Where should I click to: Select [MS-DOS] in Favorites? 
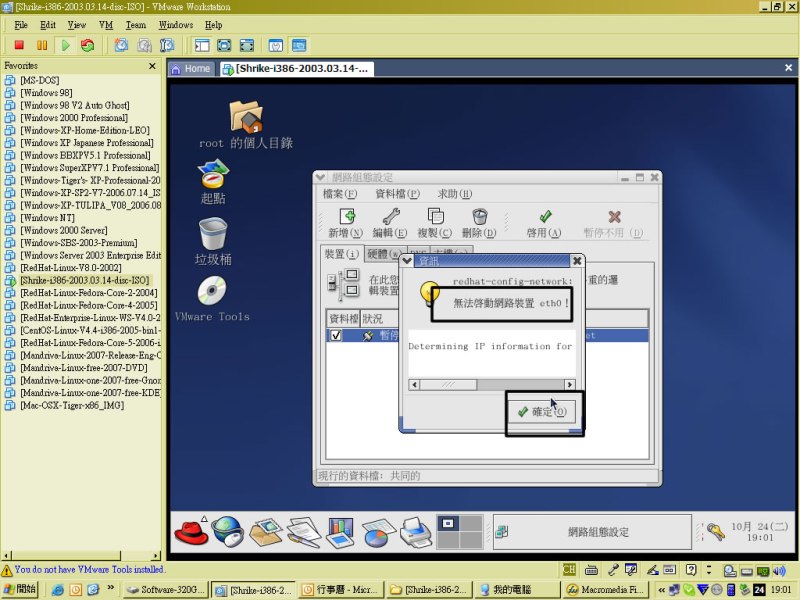pyautogui.click(x=40, y=80)
